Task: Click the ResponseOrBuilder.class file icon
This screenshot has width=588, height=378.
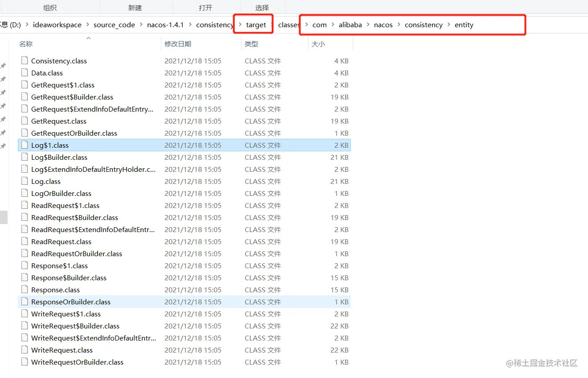Action: pos(25,302)
